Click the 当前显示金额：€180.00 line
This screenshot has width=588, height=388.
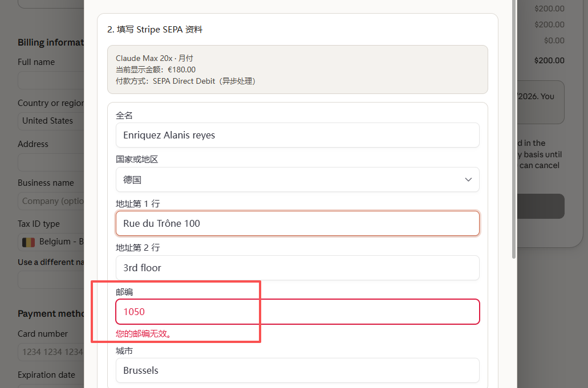[156, 70]
